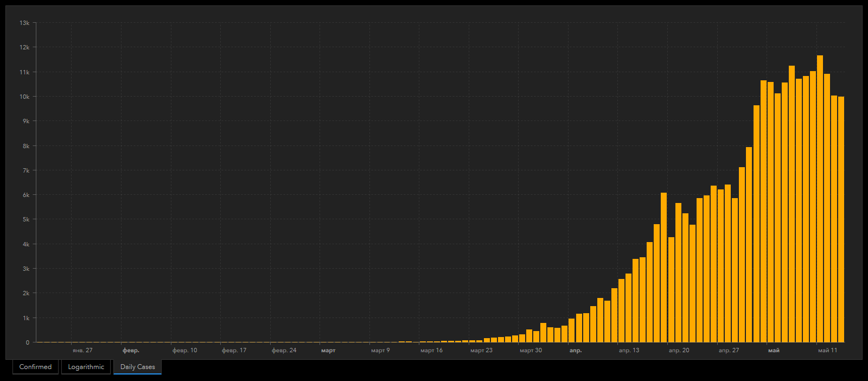Click the '0' y-axis value
Image resolution: width=868 pixels, height=381 pixels.
click(x=28, y=342)
